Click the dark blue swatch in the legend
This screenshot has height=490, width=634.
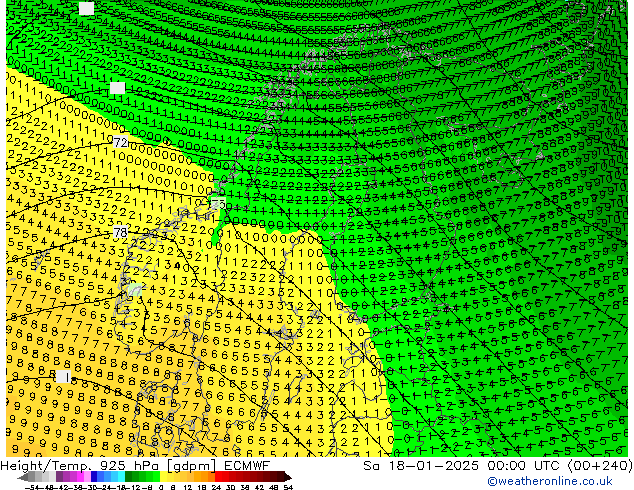point(94,477)
